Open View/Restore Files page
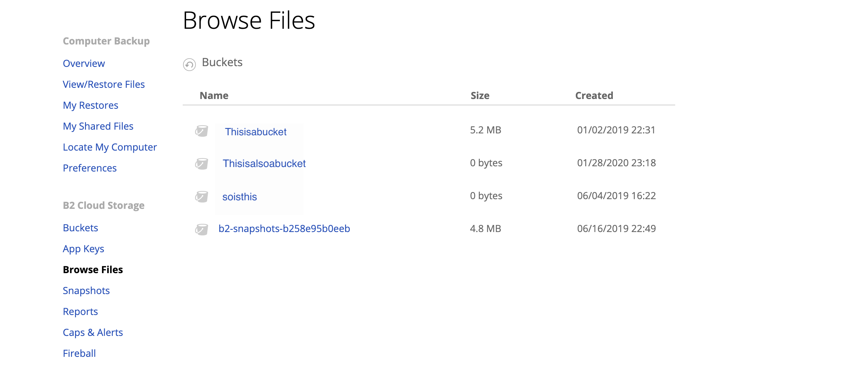The image size is (868, 377). tap(104, 84)
